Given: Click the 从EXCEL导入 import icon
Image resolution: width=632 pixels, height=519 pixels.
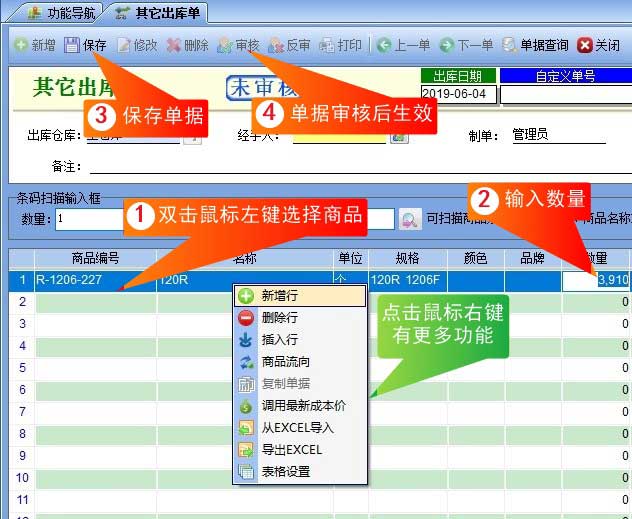Looking at the screenshot, I should [245, 428].
